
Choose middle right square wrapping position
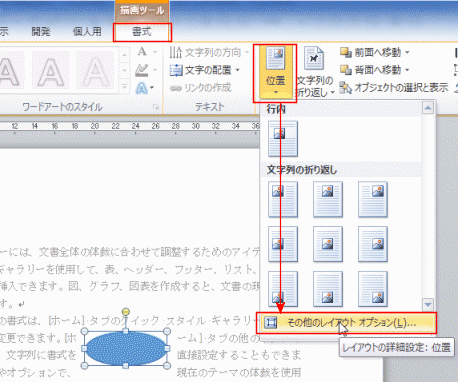pos(373,244)
